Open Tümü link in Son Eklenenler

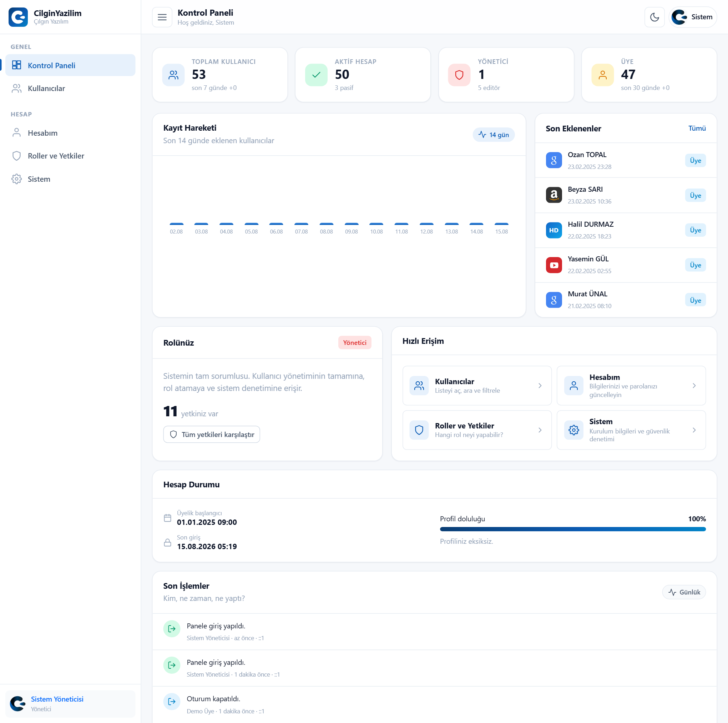click(697, 128)
